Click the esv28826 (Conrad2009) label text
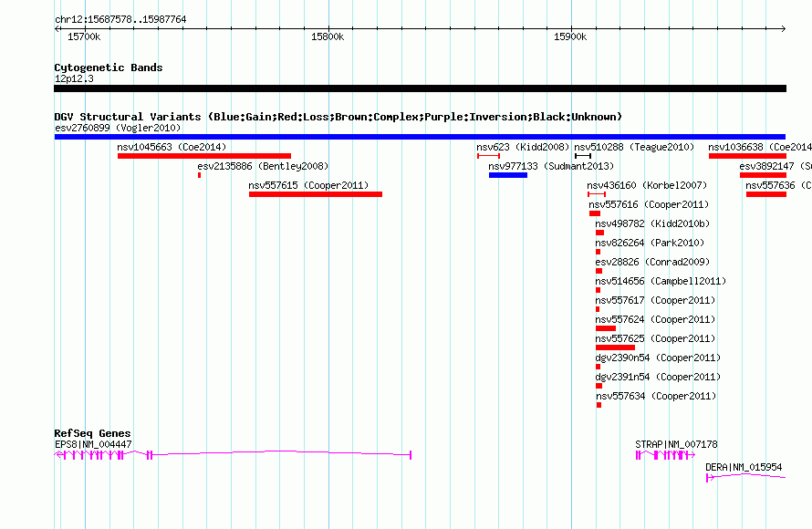Screen dimensions: 812x529 [652, 262]
